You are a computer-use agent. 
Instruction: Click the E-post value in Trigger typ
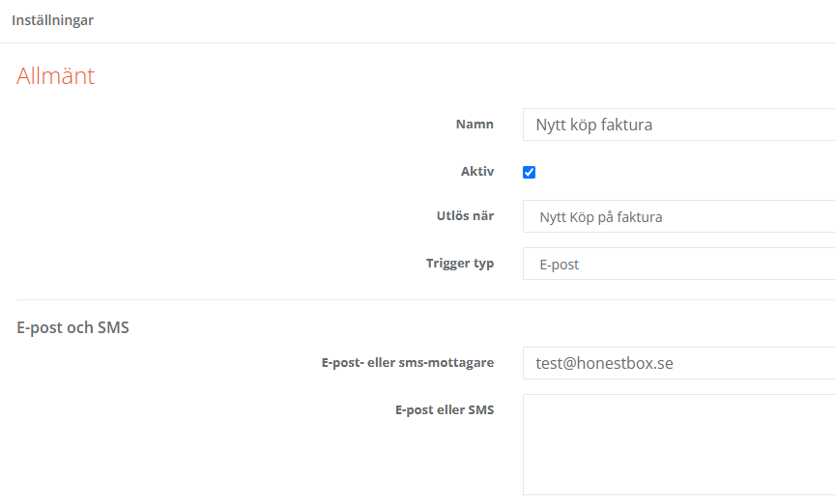click(559, 265)
